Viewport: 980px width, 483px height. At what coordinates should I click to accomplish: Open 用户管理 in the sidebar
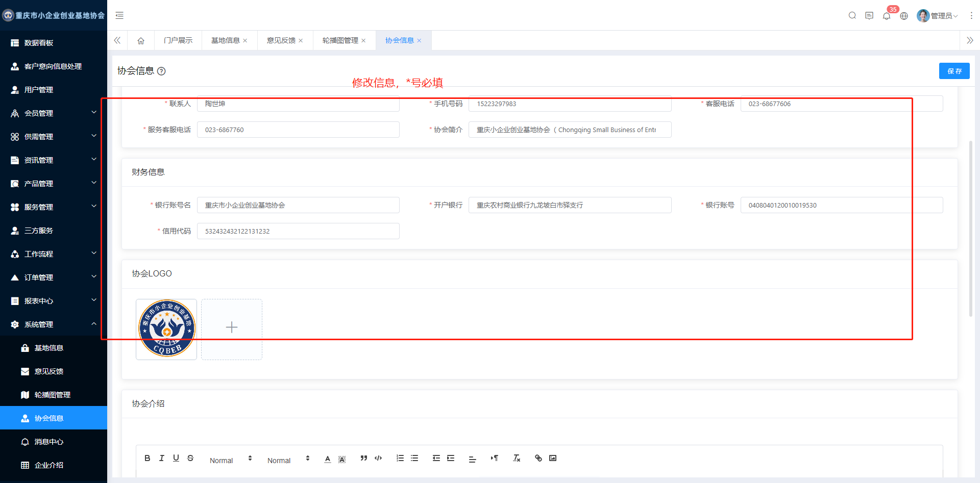pyautogui.click(x=54, y=90)
